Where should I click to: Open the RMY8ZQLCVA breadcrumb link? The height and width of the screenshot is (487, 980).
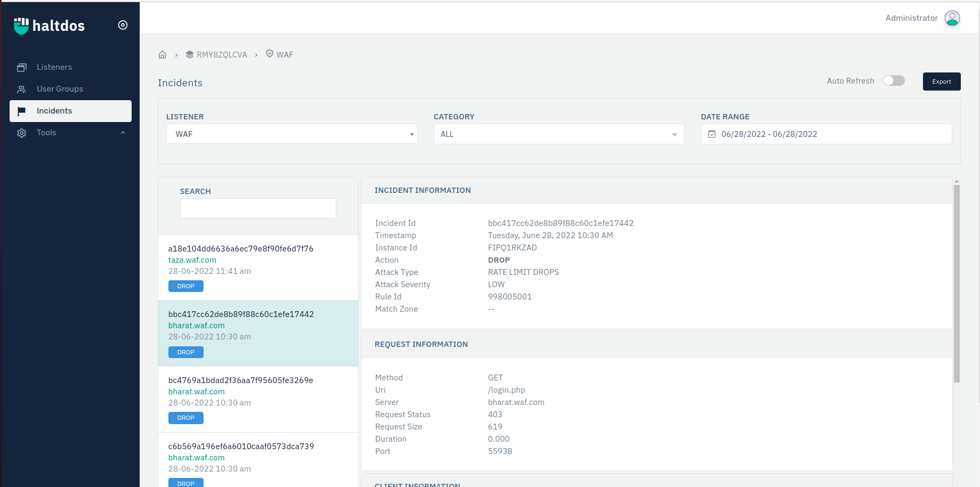click(222, 55)
